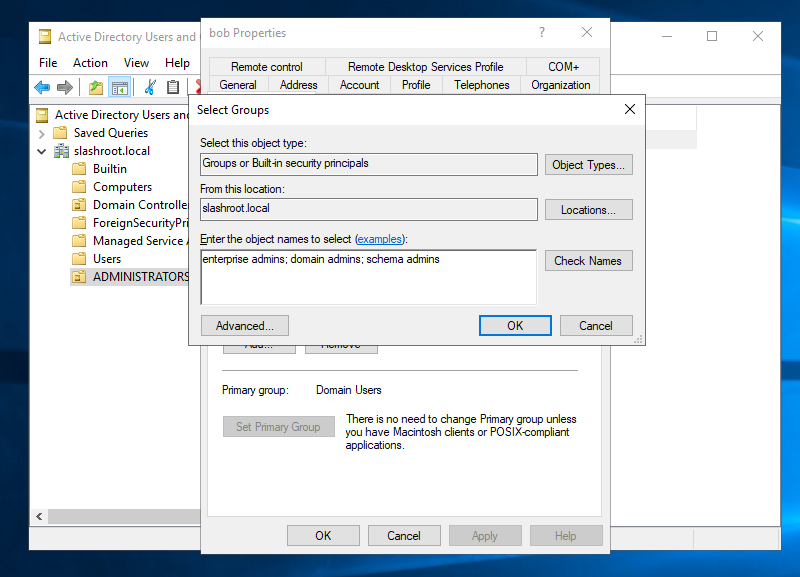Image resolution: width=800 pixels, height=577 pixels.
Task: Toggle the Show/Hide Console Tree icon
Action: pyautogui.click(x=120, y=88)
